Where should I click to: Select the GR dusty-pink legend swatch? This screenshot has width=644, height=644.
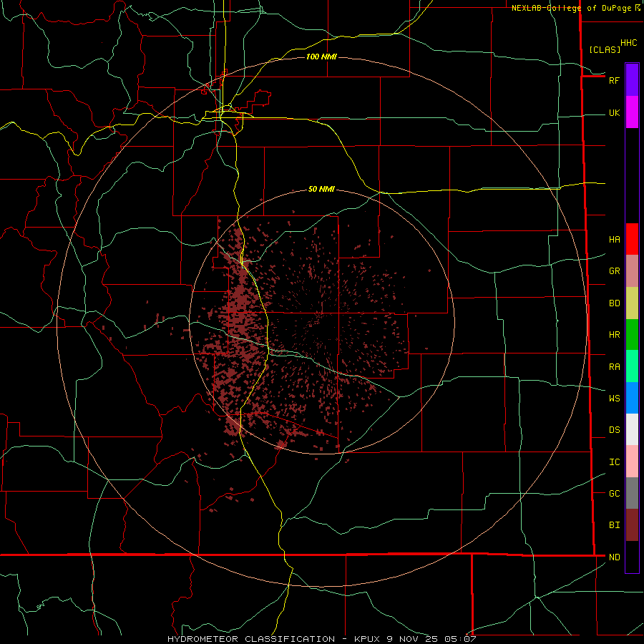[x=632, y=270]
